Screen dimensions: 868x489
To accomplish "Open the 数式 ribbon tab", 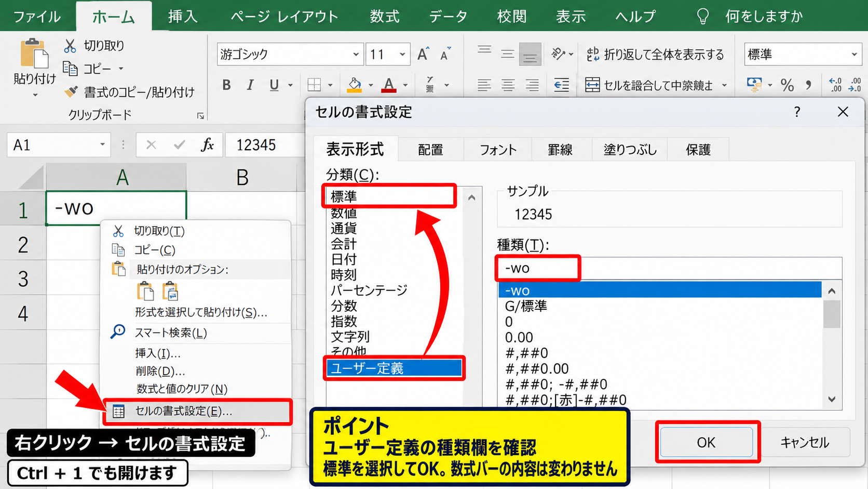I will point(385,17).
